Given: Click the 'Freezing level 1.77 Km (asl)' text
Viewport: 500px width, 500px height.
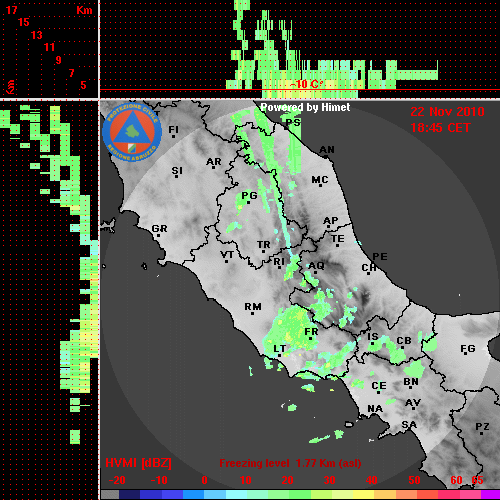Looking at the screenshot, I should 290,463.
